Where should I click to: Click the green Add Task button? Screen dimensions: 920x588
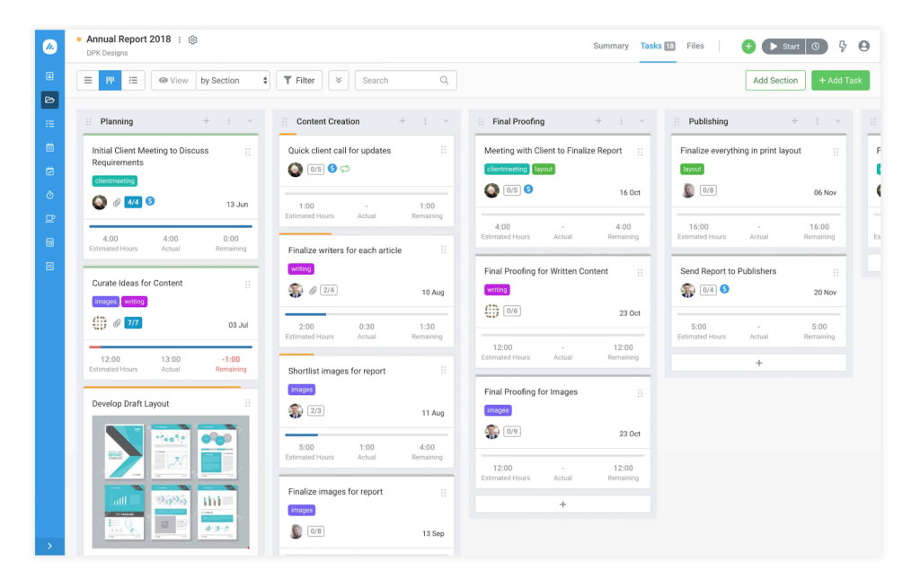pos(840,81)
